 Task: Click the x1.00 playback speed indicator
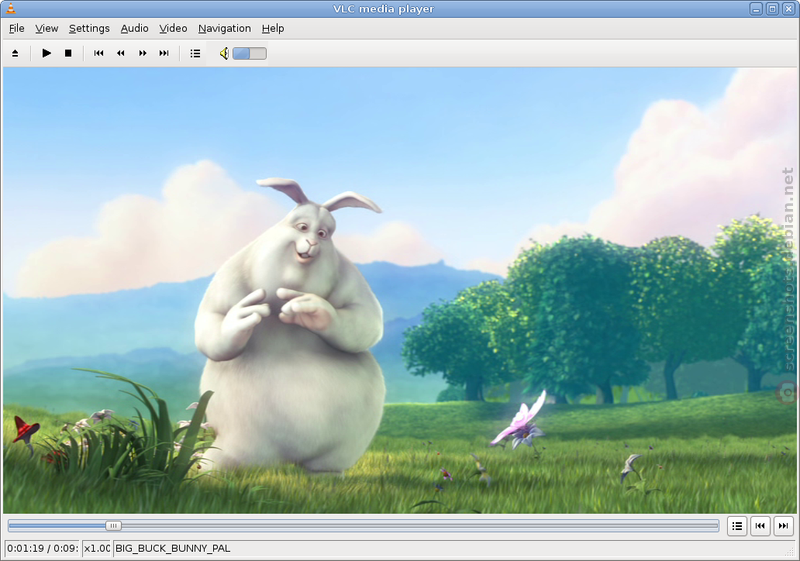pyautogui.click(x=97, y=548)
